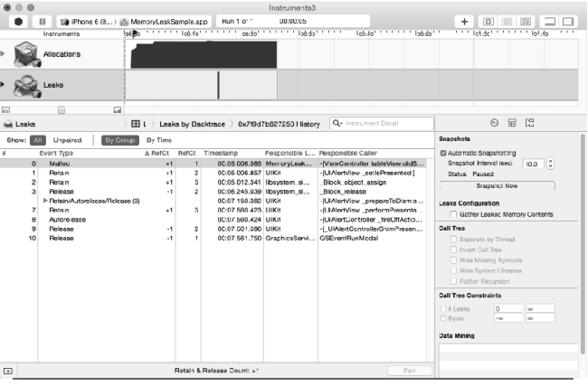Expand the Allocations track disclosure triangle
This screenshot has height=386, width=588.
click(x=3, y=54)
